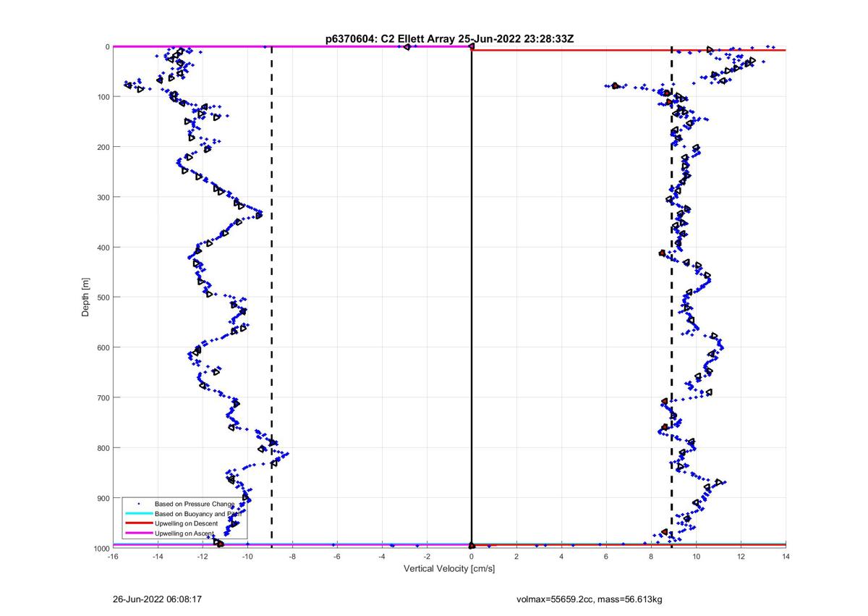Click velocity axis tick label 8
868x616 pixels.
click(x=651, y=557)
